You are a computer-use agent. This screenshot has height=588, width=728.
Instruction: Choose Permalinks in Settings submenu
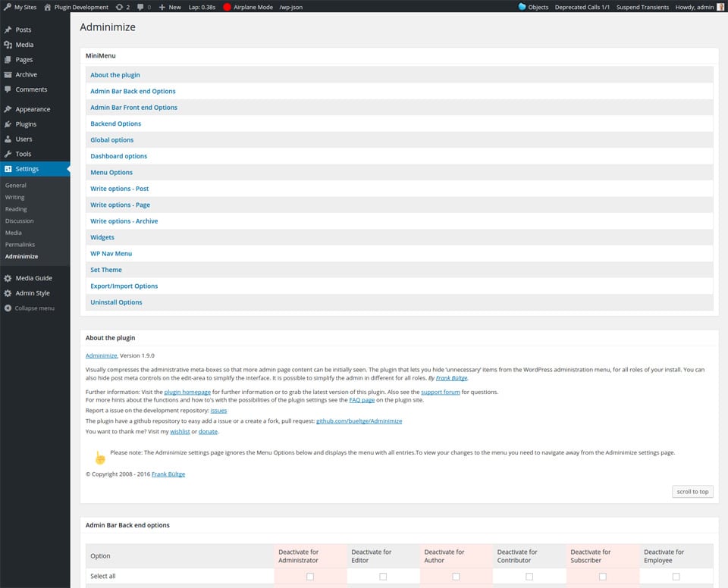point(20,245)
